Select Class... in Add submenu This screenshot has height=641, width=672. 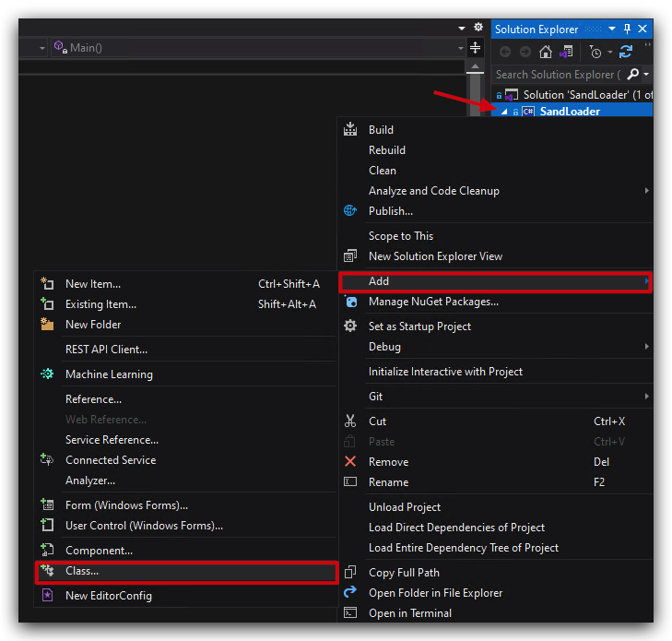pos(186,571)
